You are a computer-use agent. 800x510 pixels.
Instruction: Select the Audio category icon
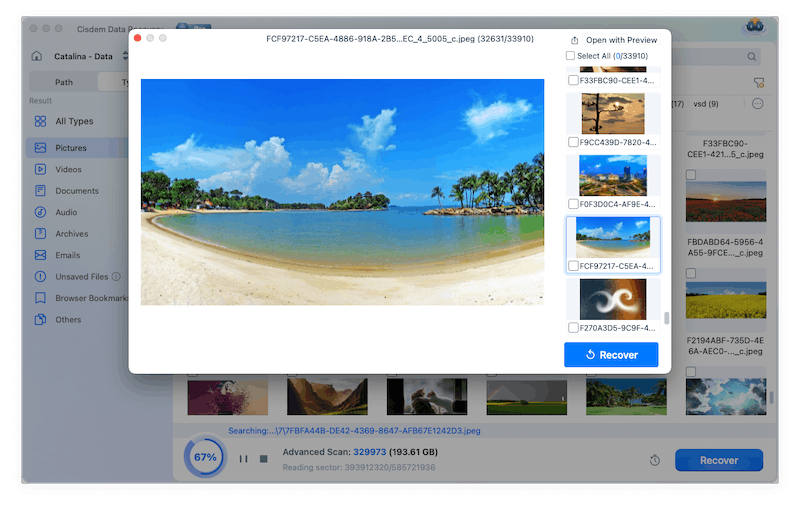[x=40, y=212]
